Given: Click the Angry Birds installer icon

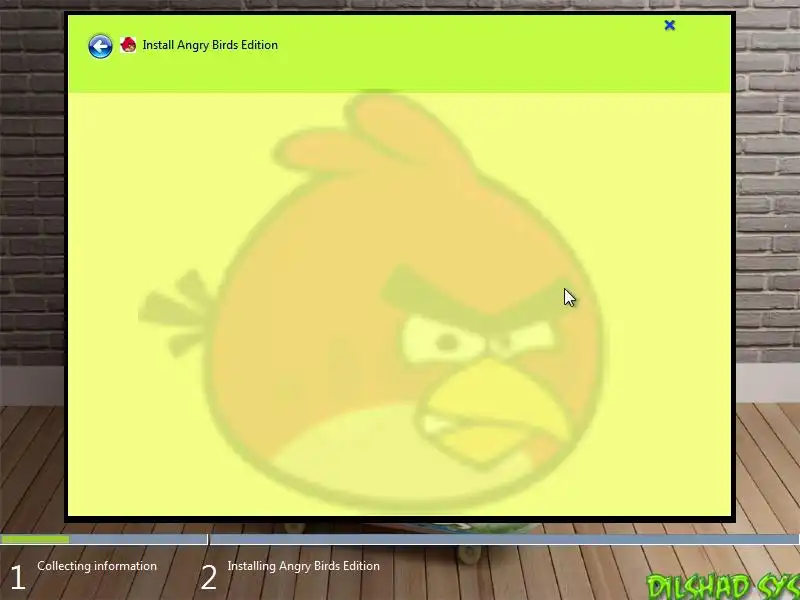Looking at the screenshot, I should [128, 45].
